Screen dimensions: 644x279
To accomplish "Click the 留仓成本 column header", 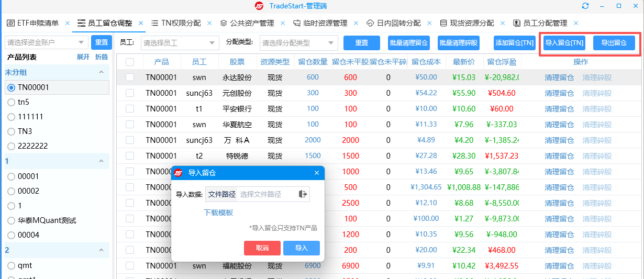I will (426, 62).
